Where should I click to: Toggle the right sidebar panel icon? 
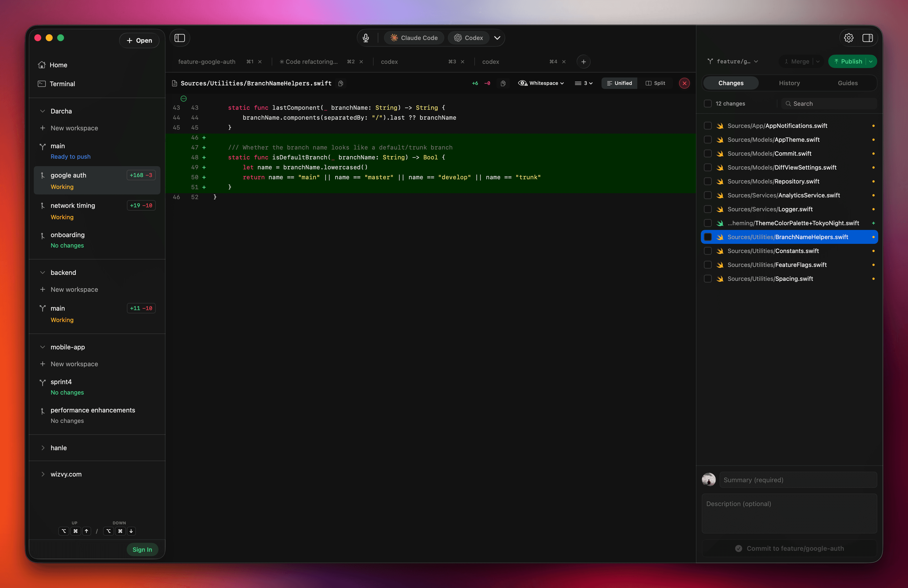(868, 38)
